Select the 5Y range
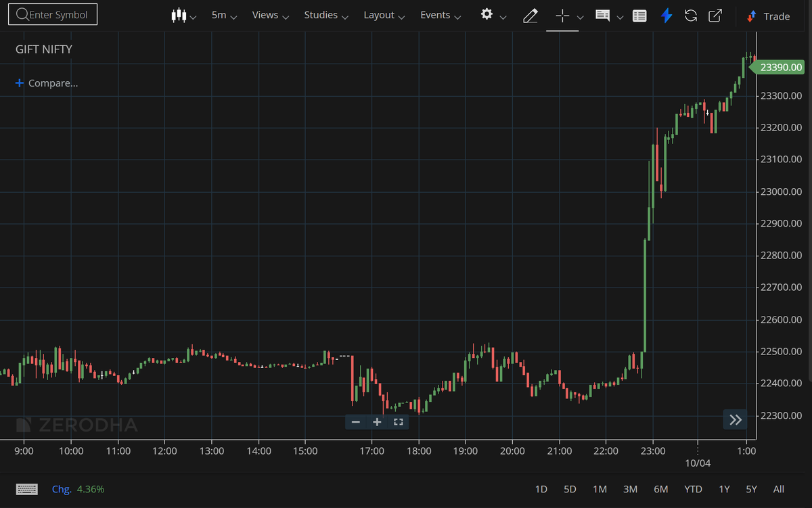The height and width of the screenshot is (508, 812). tap(751, 489)
